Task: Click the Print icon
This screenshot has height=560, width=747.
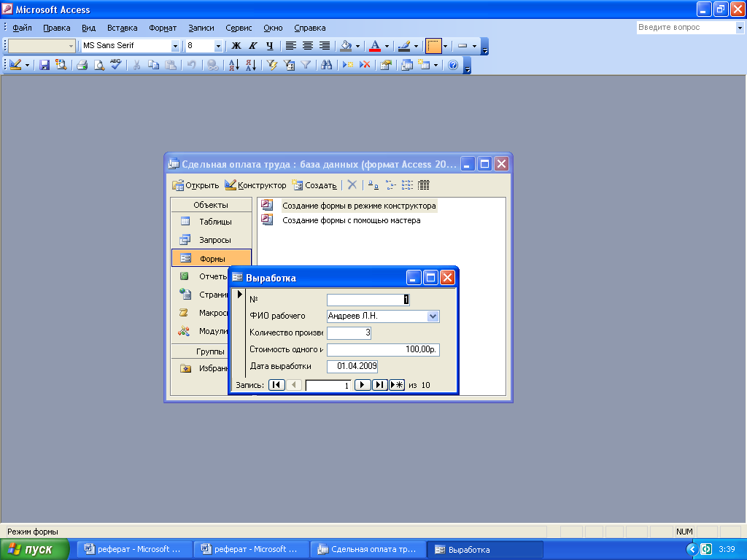Action: point(82,65)
